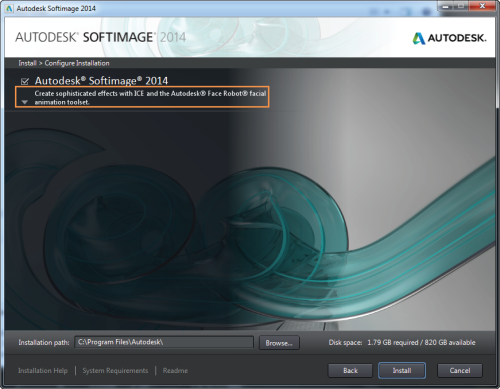
Task: Click the Install button
Action: pyautogui.click(x=402, y=370)
